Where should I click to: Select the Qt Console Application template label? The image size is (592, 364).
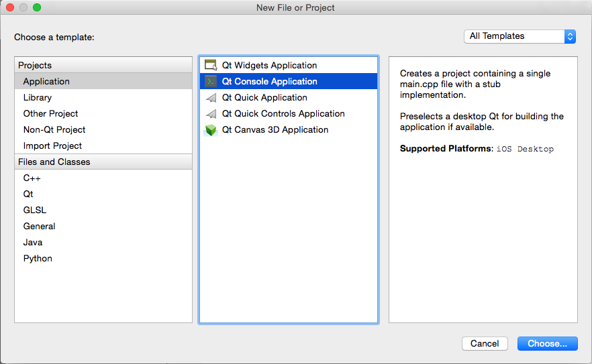pos(269,82)
